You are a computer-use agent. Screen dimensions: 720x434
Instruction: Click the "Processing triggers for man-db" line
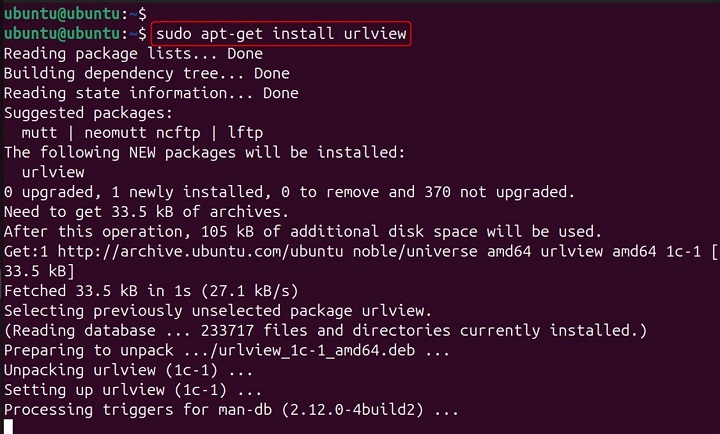click(x=231, y=409)
